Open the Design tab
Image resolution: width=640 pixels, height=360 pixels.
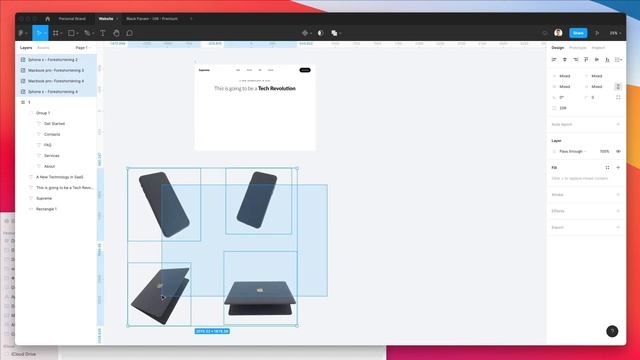[558, 48]
